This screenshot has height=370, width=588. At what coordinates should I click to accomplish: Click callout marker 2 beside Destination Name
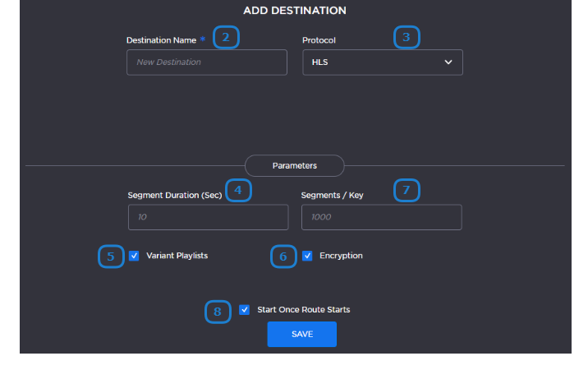click(x=226, y=38)
